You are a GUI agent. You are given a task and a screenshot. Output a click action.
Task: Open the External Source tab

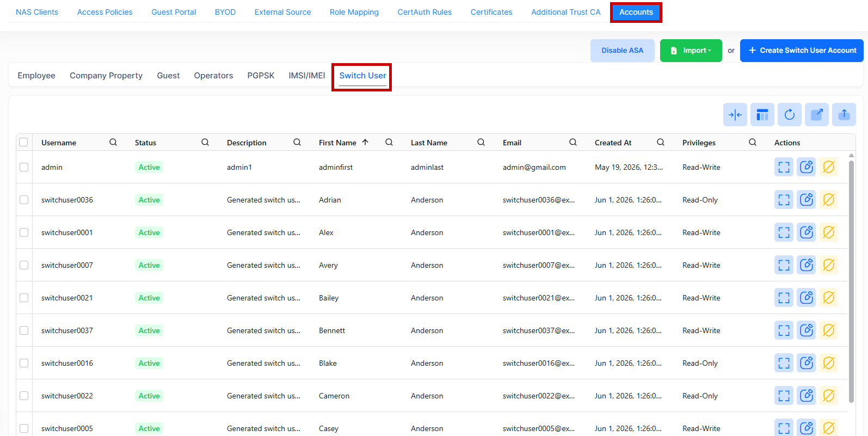tap(282, 12)
